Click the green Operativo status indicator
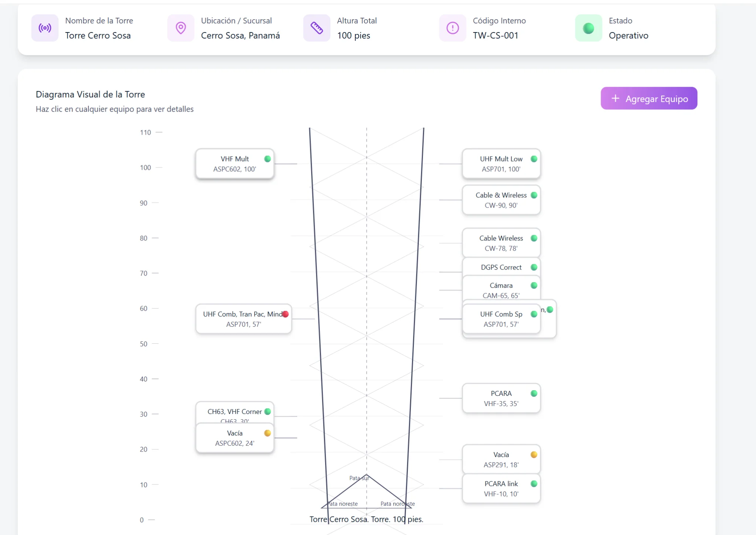Viewport: 756px width, 535px height. pyautogui.click(x=588, y=28)
